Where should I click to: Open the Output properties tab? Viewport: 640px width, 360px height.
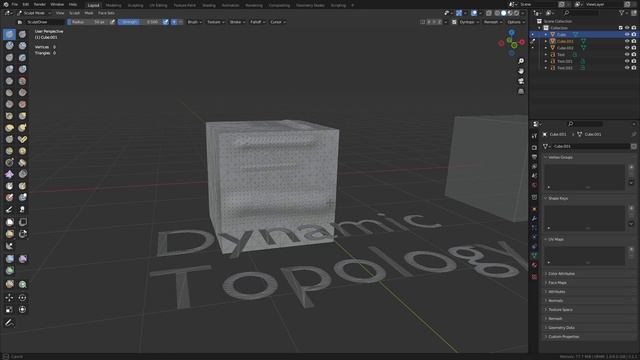(x=534, y=157)
